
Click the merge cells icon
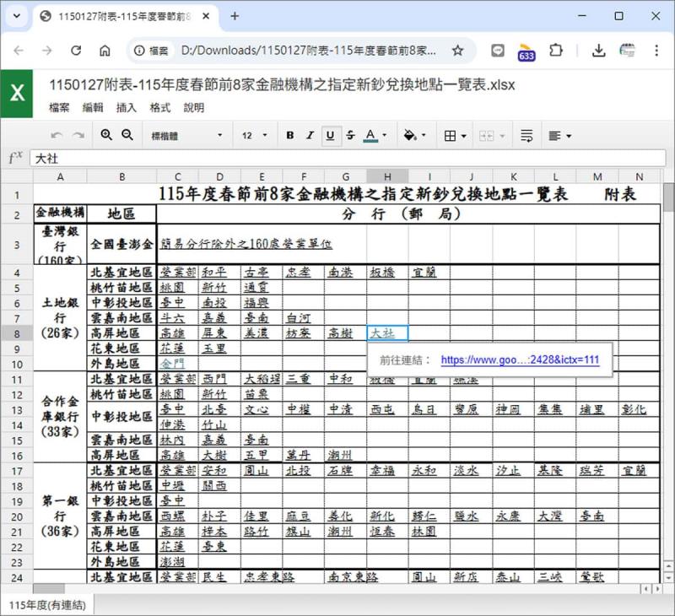pyautogui.click(x=485, y=135)
